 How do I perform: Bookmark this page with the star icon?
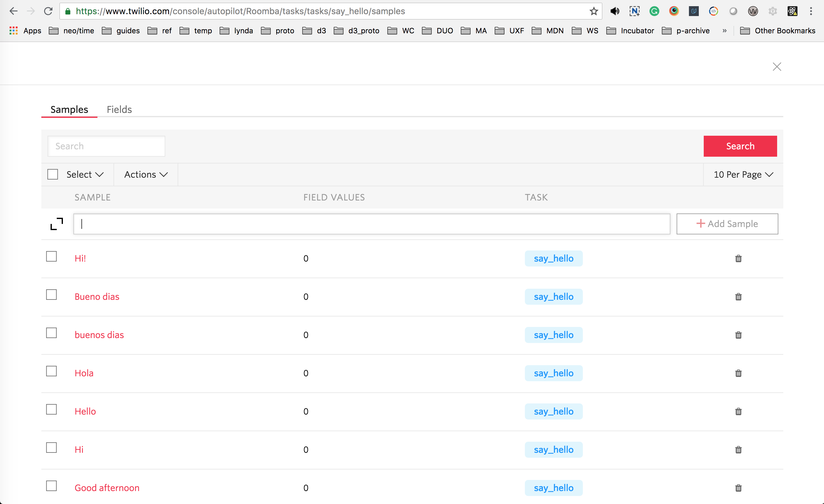coord(594,11)
